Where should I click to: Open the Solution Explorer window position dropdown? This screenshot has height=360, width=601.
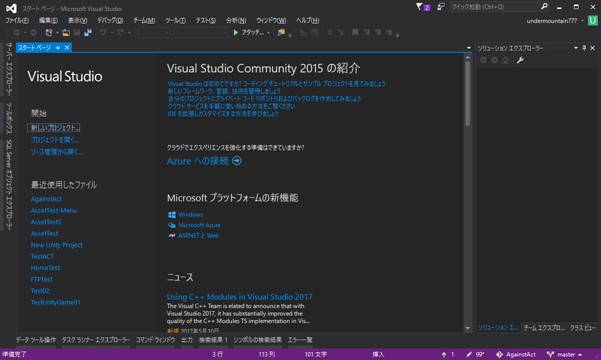[x=576, y=48]
